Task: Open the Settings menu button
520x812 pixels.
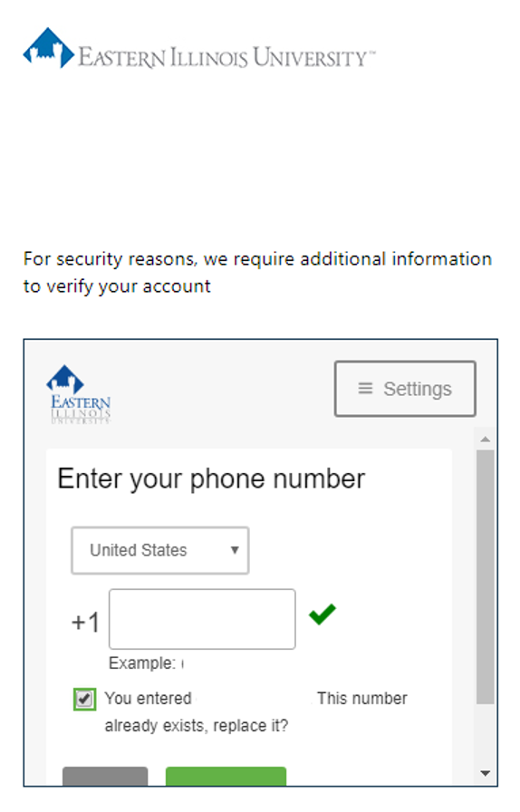Action: (x=405, y=389)
